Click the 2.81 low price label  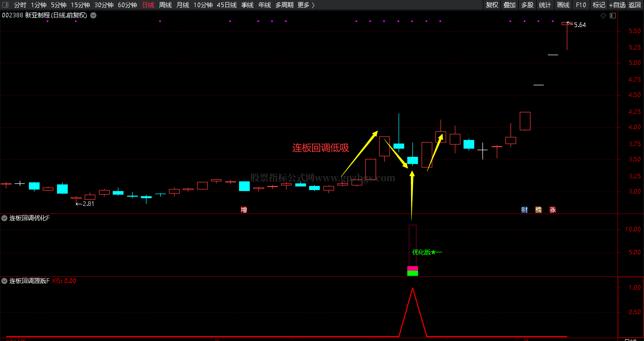(88, 204)
